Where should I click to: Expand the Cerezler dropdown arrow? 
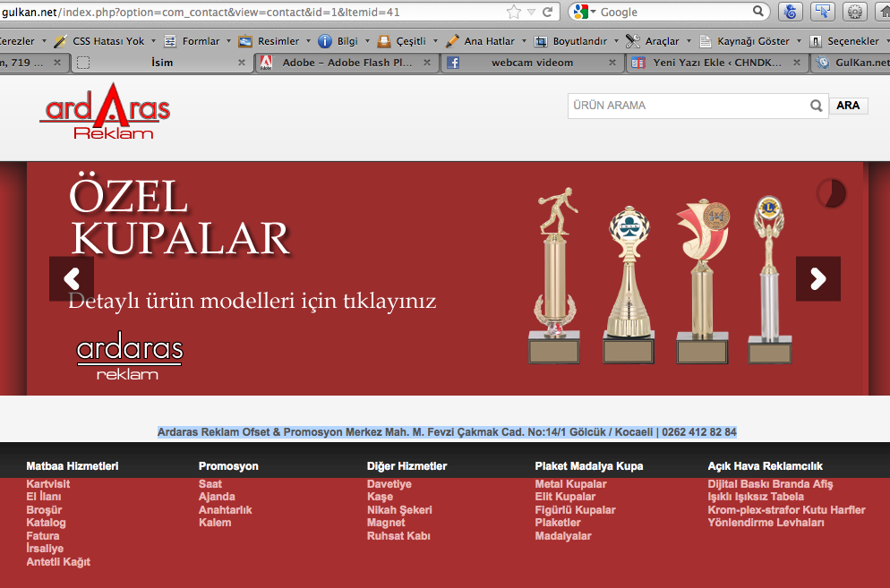click(x=44, y=41)
